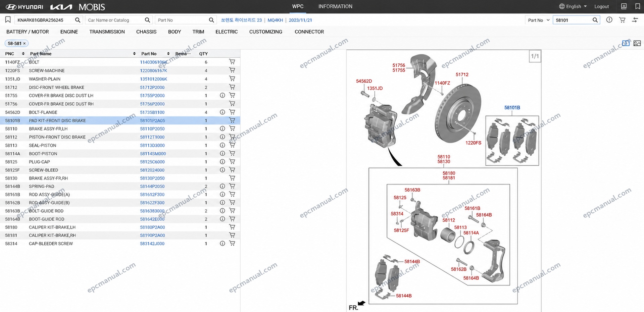Screen dimensions: 644x312
Task: Open the TRANSMISSION category
Action: coord(107,32)
